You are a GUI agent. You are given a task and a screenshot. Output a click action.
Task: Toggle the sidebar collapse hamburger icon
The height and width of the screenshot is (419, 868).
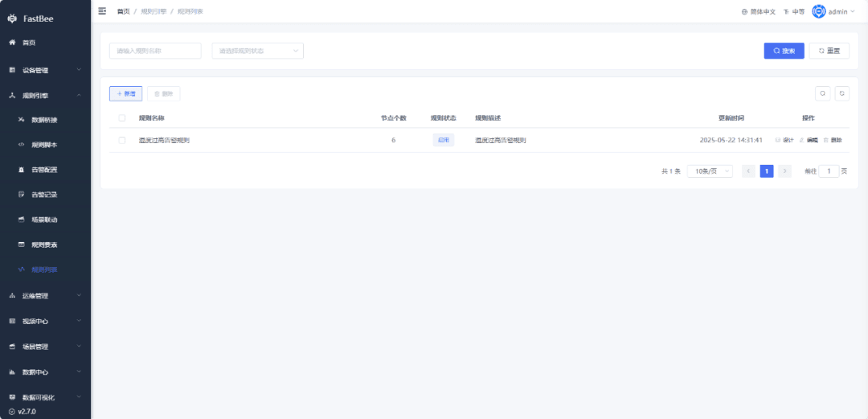102,11
